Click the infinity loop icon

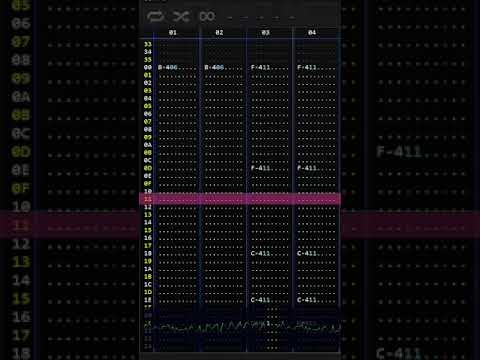point(207,16)
